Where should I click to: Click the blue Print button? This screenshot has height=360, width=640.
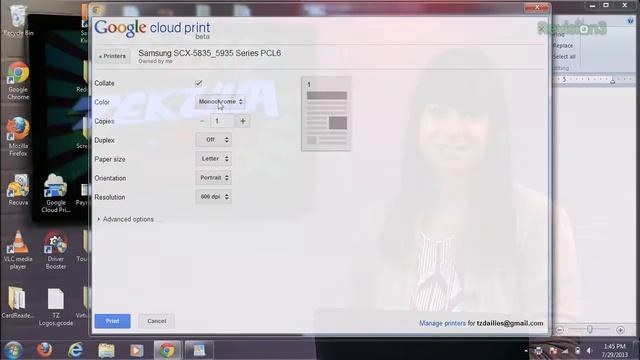(113, 321)
